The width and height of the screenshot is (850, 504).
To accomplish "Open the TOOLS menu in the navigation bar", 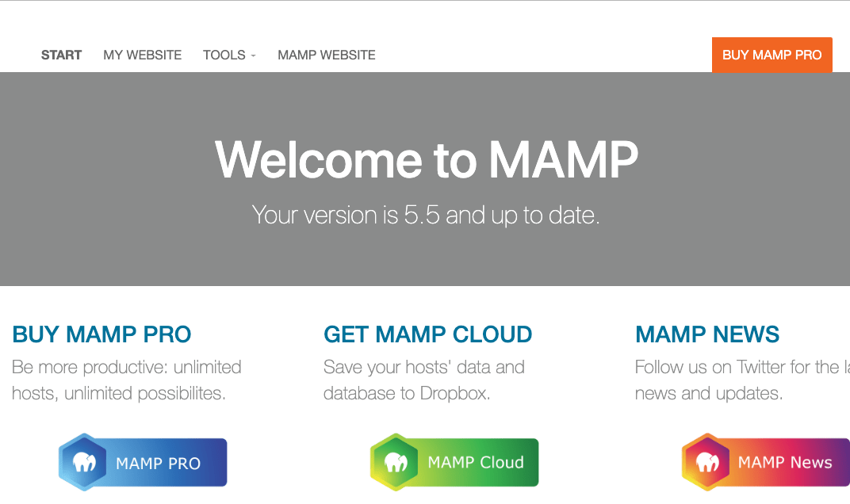I will point(224,55).
